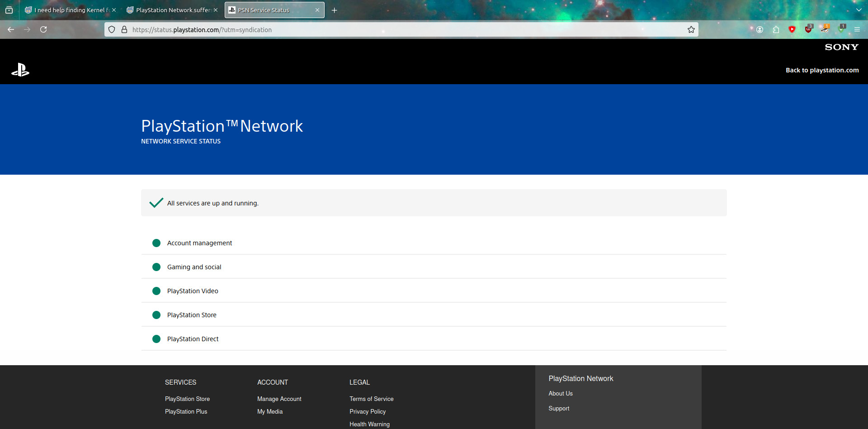Open My Media footer link
Image resolution: width=868 pixels, height=429 pixels.
270,411
